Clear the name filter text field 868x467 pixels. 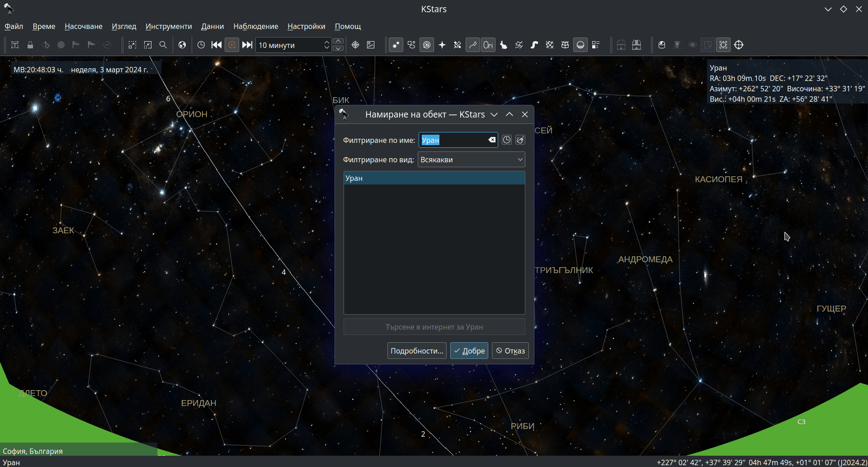pyautogui.click(x=492, y=140)
